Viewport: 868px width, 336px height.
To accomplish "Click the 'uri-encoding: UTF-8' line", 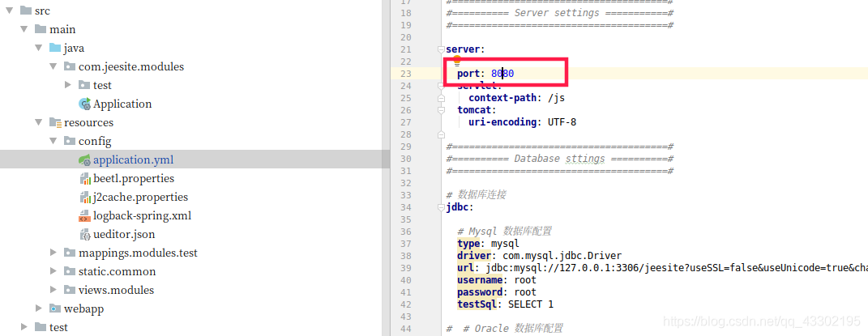I will (523, 122).
